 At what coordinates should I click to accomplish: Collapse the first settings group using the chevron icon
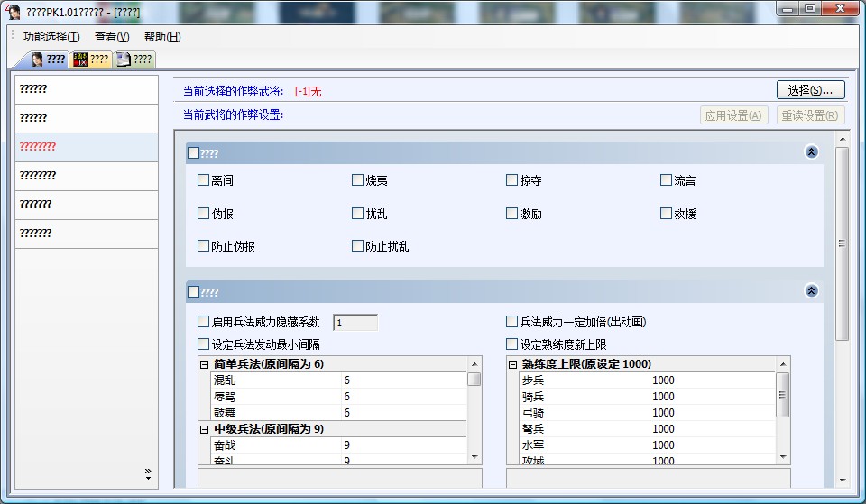click(811, 152)
